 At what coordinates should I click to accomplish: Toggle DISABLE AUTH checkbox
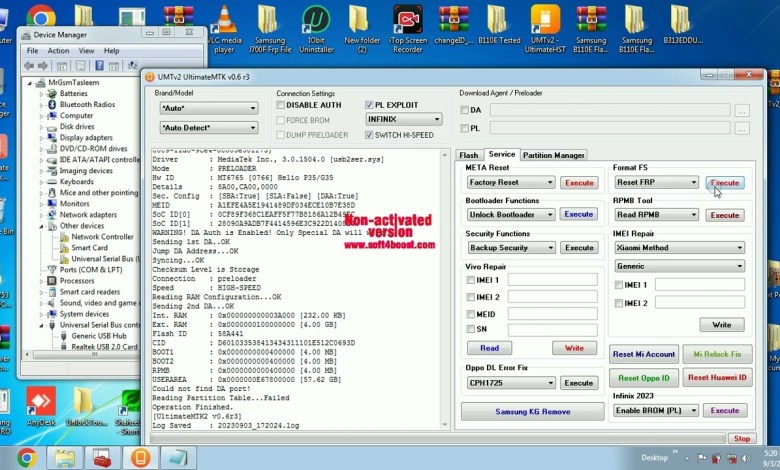[x=281, y=105]
